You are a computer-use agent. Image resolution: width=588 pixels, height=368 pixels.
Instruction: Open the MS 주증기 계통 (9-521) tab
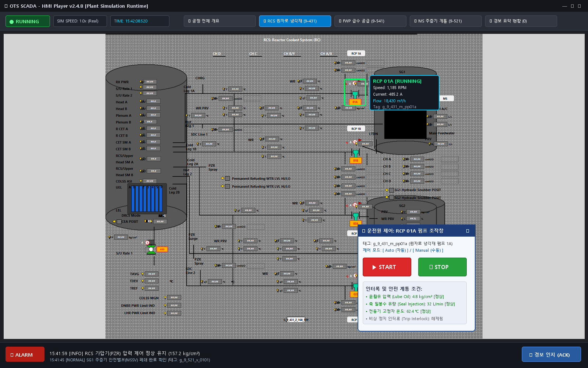(446, 21)
